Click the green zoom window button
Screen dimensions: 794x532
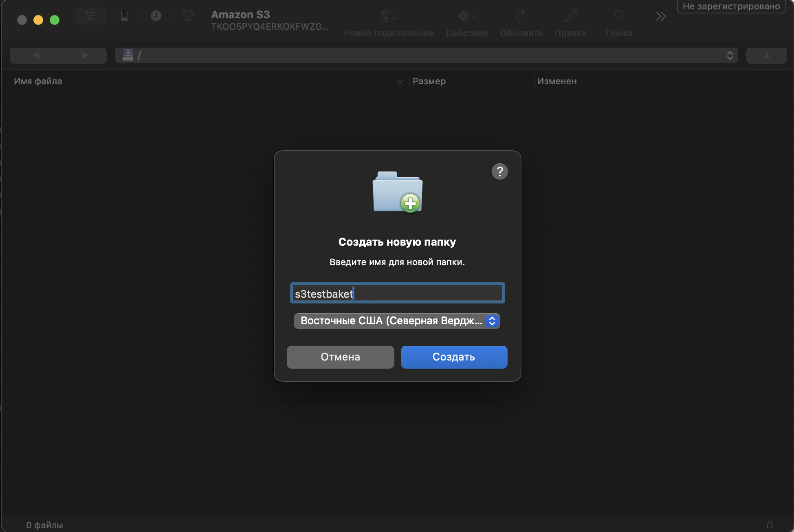tap(55, 20)
